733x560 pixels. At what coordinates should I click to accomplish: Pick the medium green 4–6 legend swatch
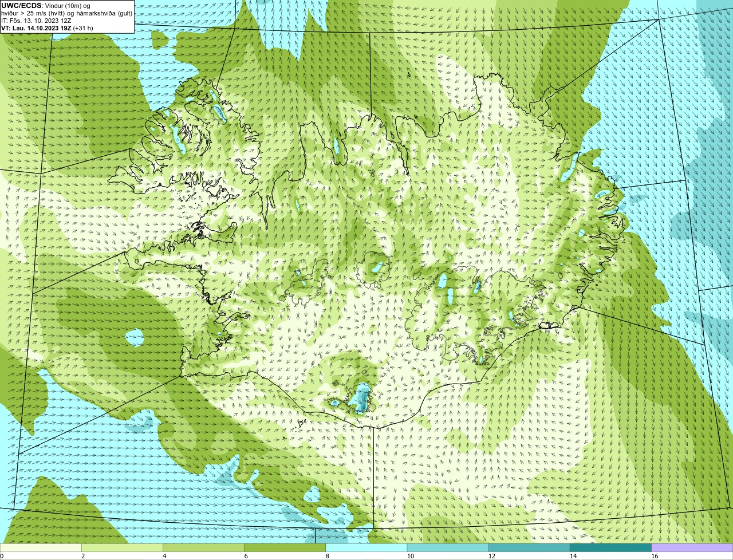204,548
